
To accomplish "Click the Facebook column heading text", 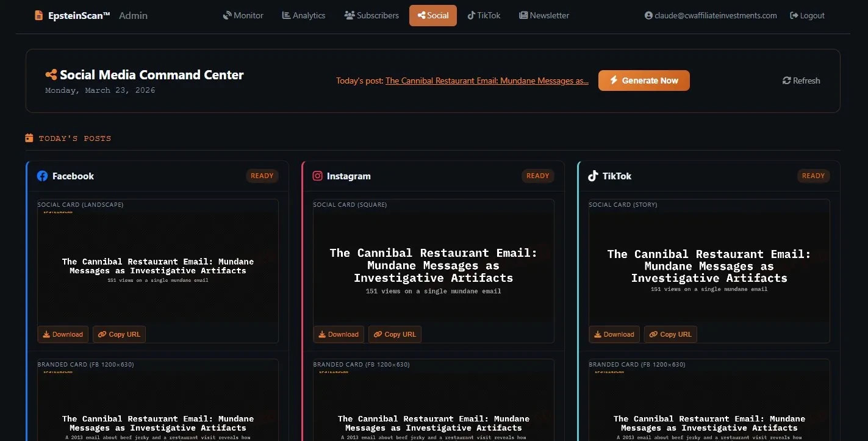I will pos(73,176).
